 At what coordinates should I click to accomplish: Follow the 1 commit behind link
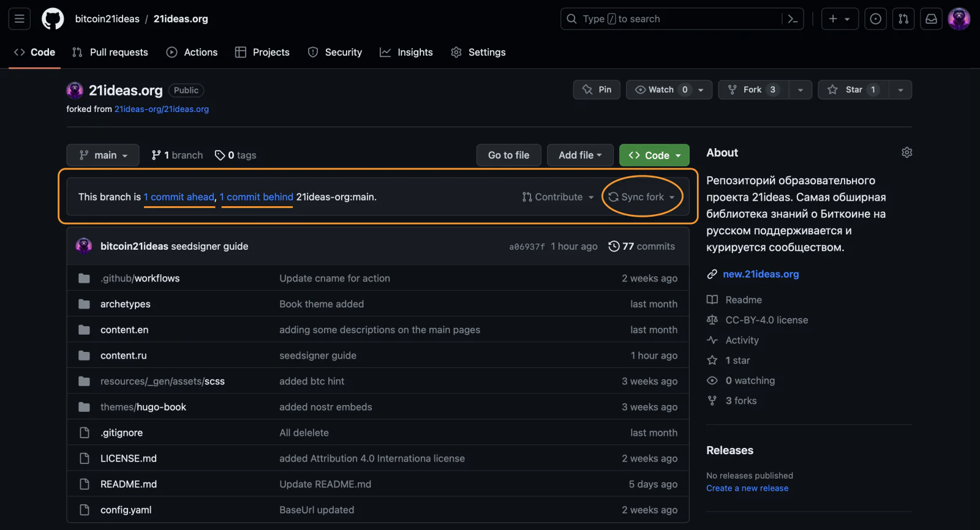[257, 197]
